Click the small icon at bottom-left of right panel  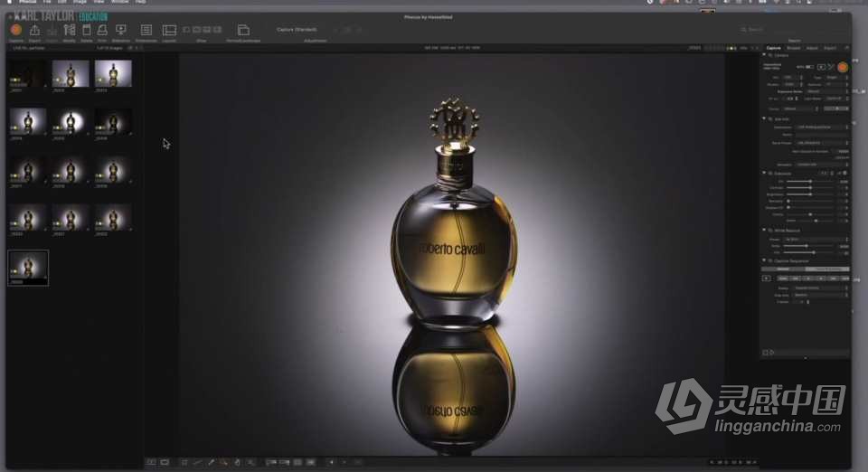pyautogui.click(x=765, y=353)
